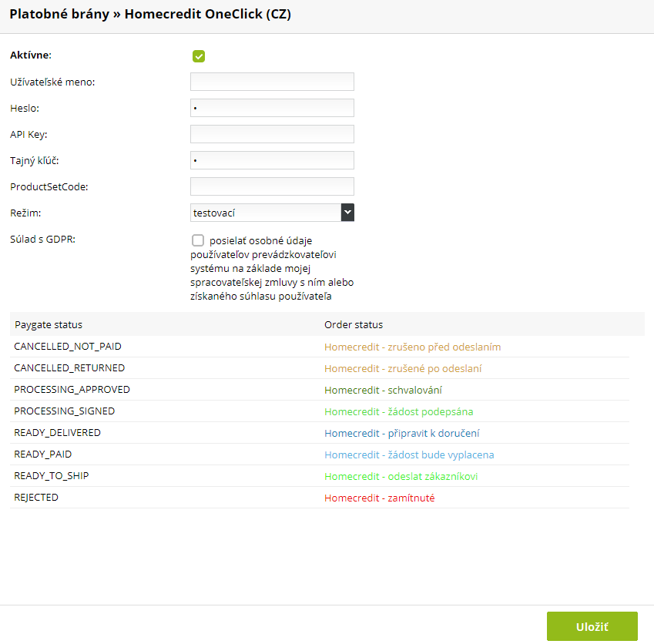Open status 'Homecredit - odeslat zákazníkovi'
The image size is (654, 644).
click(x=401, y=477)
